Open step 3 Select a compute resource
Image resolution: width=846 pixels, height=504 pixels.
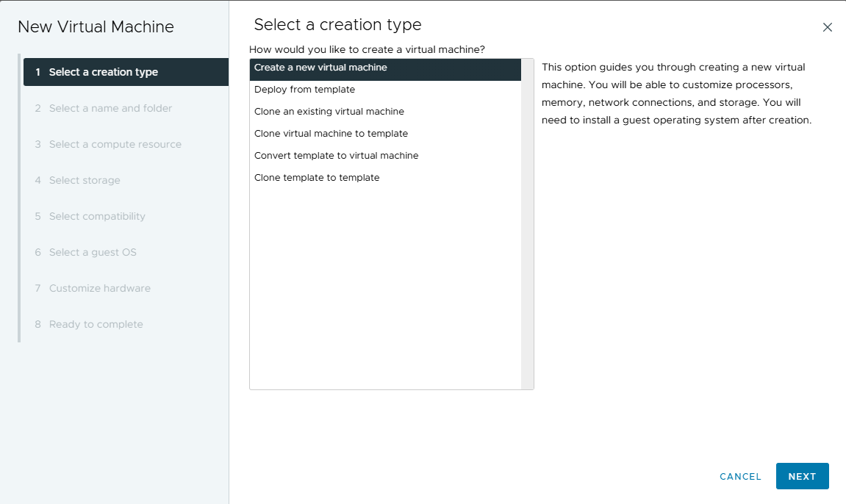[115, 144]
